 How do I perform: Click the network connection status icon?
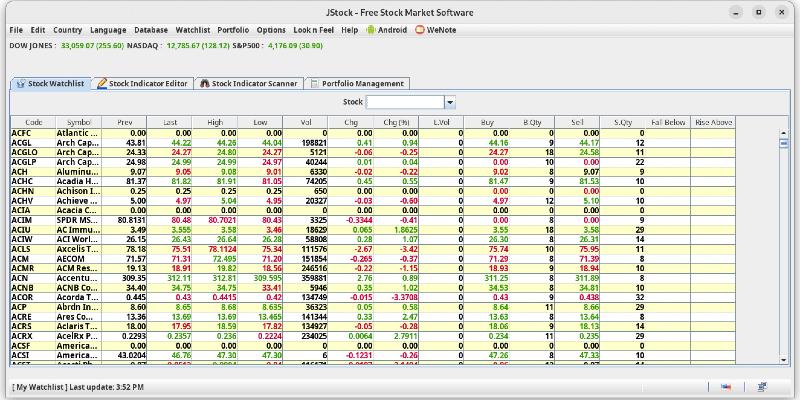coord(762,386)
